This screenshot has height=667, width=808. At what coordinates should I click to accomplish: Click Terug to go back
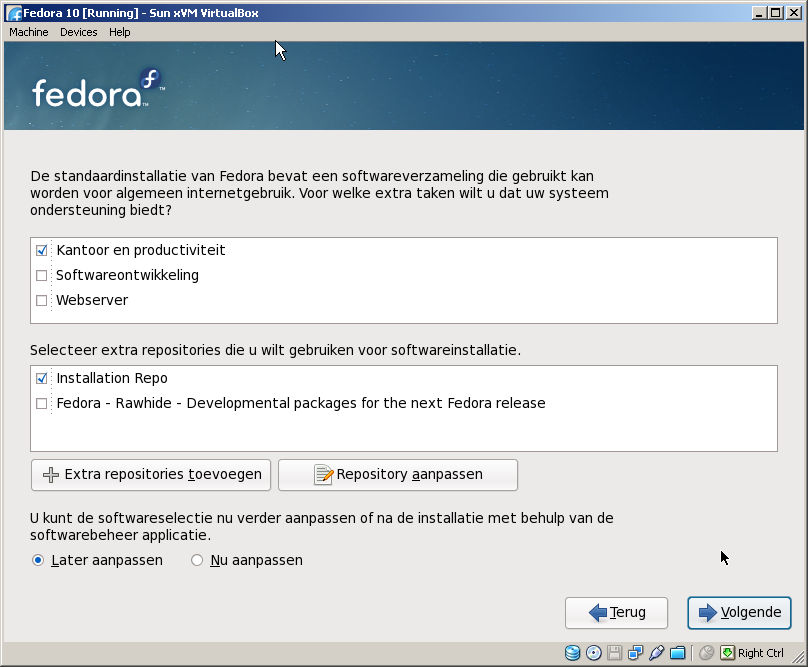[x=616, y=612]
